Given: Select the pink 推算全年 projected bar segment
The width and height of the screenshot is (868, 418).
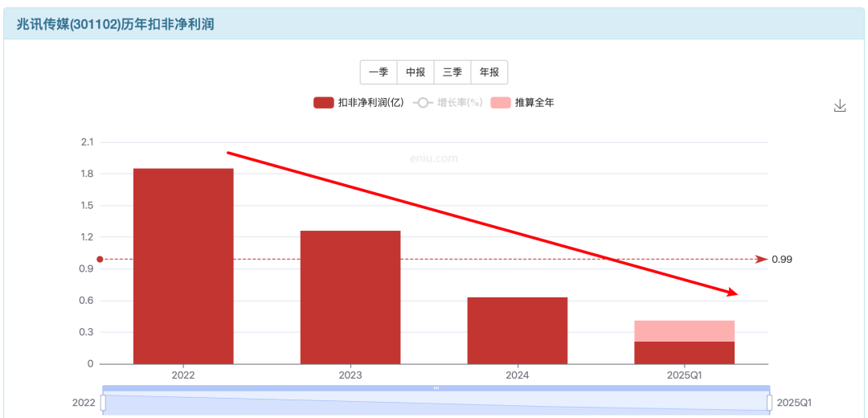Looking at the screenshot, I should pos(684,331).
